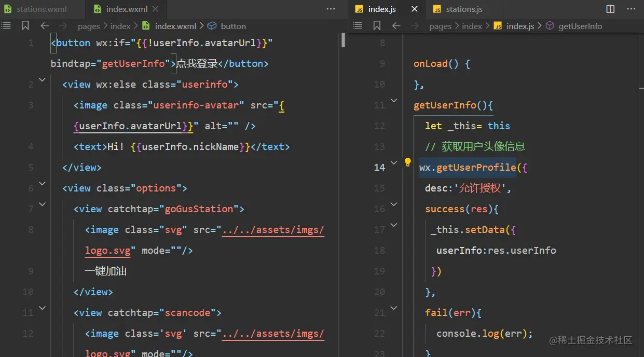
Task: Select the index.wxml tab
Action: coord(126,9)
